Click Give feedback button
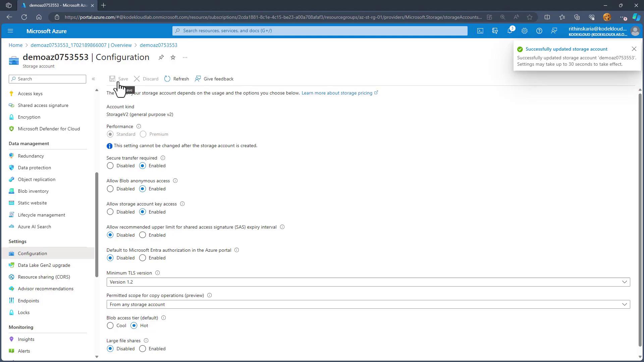This screenshot has width=644, height=362. [214, 79]
